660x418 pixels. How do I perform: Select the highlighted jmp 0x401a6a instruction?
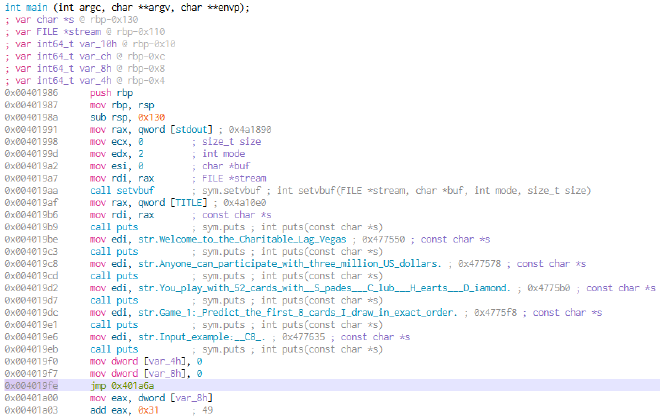coord(122,386)
